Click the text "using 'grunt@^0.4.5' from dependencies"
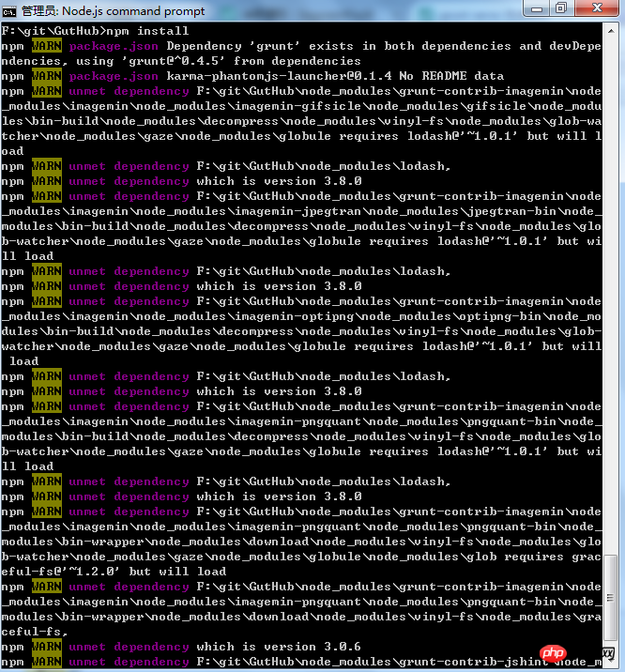The width and height of the screenshot is (625, 672). 219,61
